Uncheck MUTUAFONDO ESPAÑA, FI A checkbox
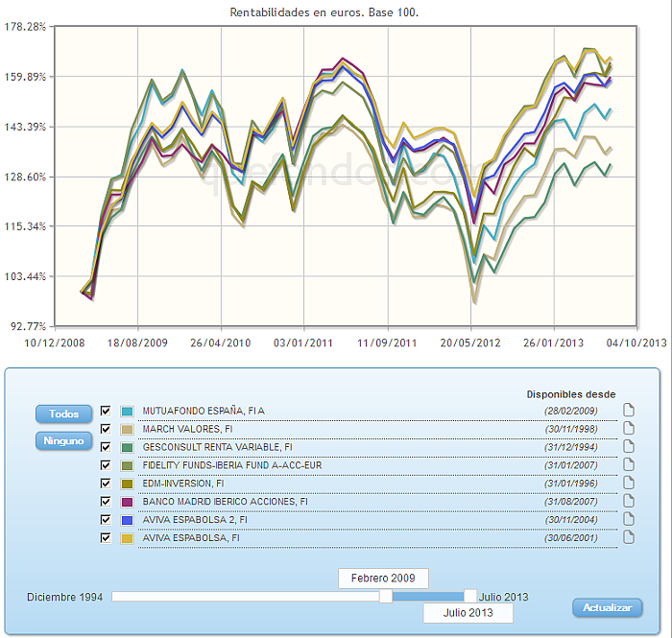This screenshot has width=672, height=638. click(x=106, y=411)
